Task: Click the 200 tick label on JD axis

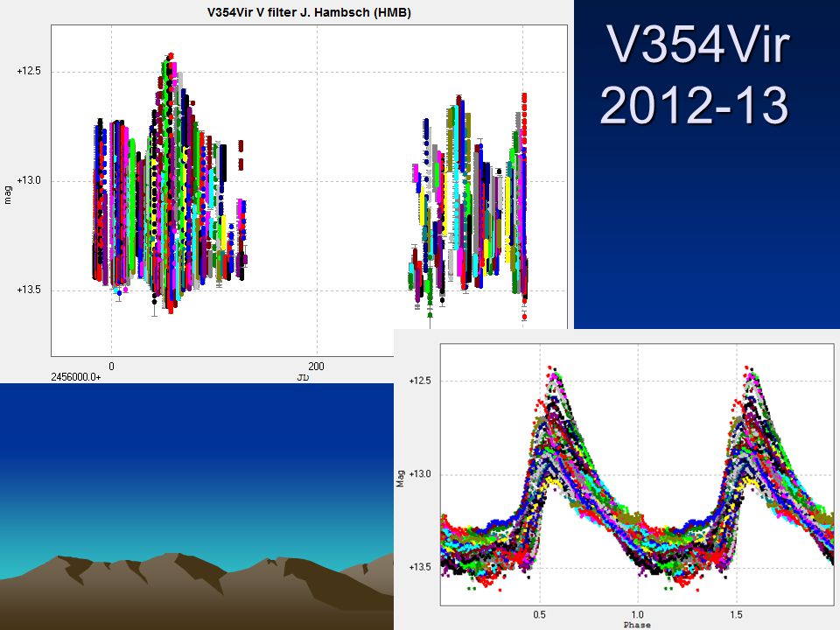Action: pos(316,367)
